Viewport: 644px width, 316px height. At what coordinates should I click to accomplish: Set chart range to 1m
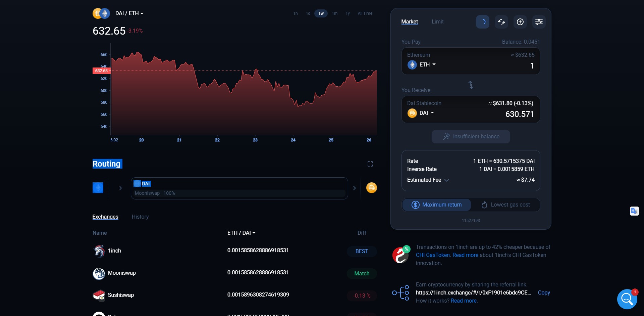pyautogui.click(x=334, y=13)
